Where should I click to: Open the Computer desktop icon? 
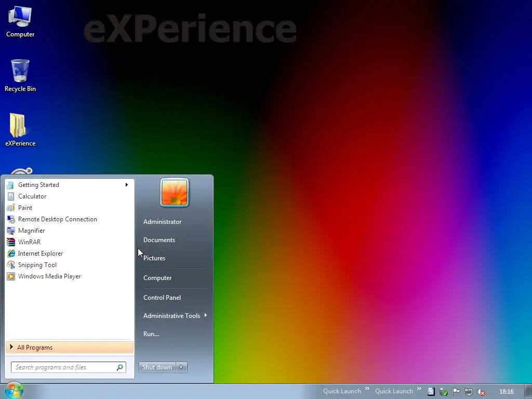20,21
